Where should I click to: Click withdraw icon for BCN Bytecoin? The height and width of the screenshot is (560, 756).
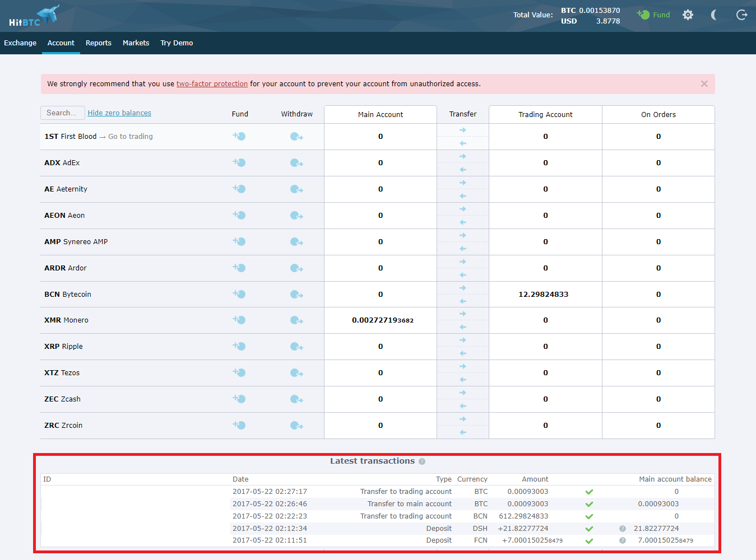point(296,295)
